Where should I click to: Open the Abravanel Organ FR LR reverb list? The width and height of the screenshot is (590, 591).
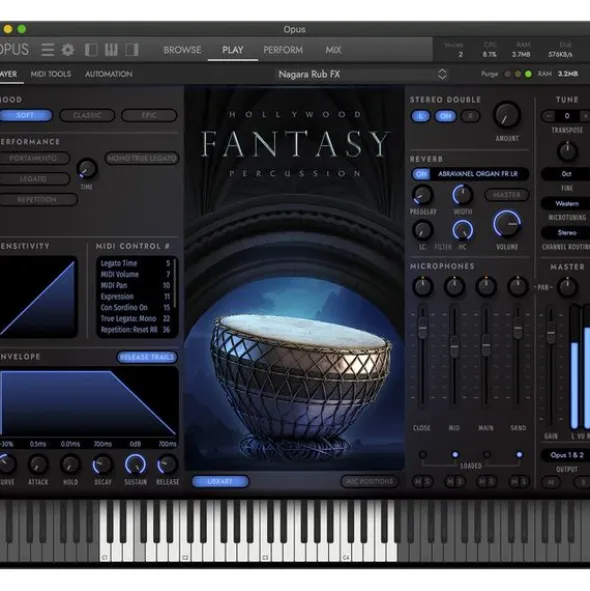tap(478, 174)
